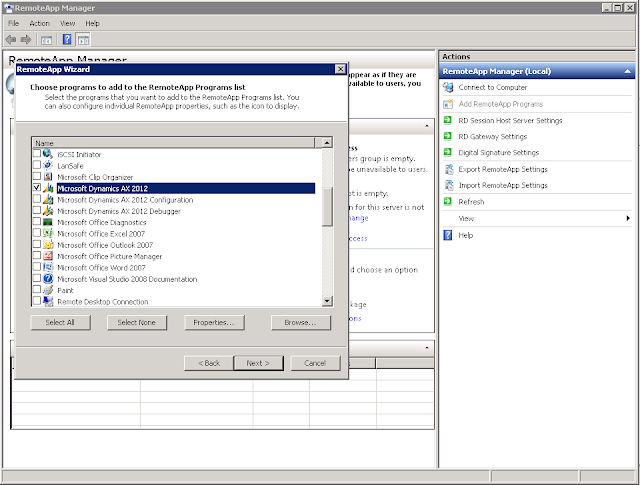Check the iSCSI Initiator checkbox
640x485 pixels.
(x=37, y=154)
